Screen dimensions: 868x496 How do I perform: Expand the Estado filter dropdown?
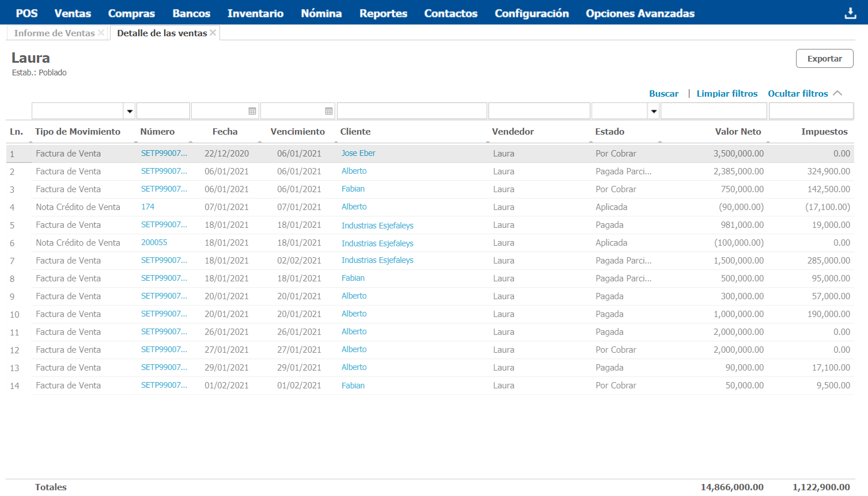click(x=654, y=111)
